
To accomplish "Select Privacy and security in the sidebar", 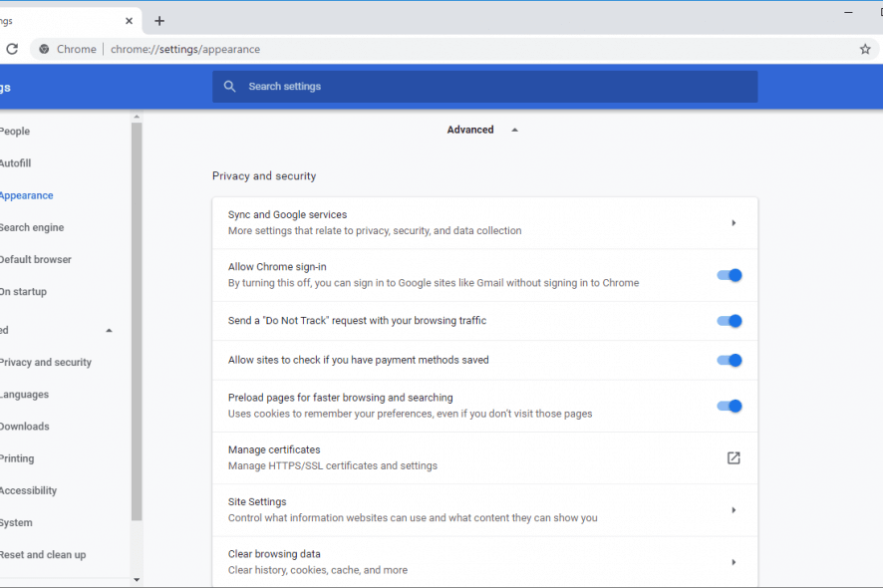I will pyautogui.click(x=46, y=362).
